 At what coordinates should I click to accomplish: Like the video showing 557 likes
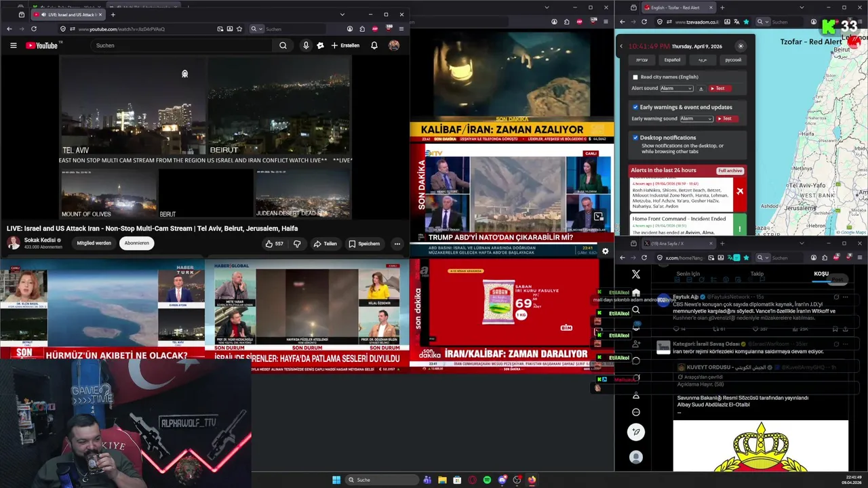click(x=275, y=243)
